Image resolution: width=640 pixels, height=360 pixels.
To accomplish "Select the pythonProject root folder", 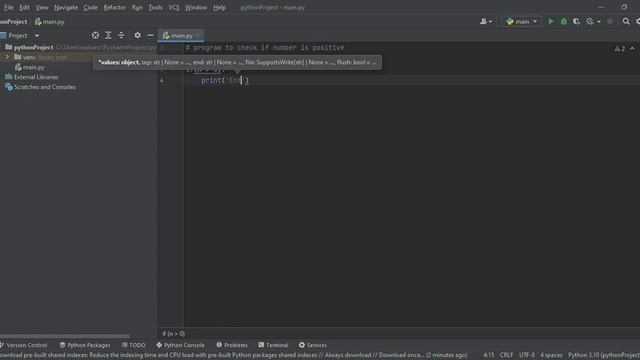I will point(33,47).
